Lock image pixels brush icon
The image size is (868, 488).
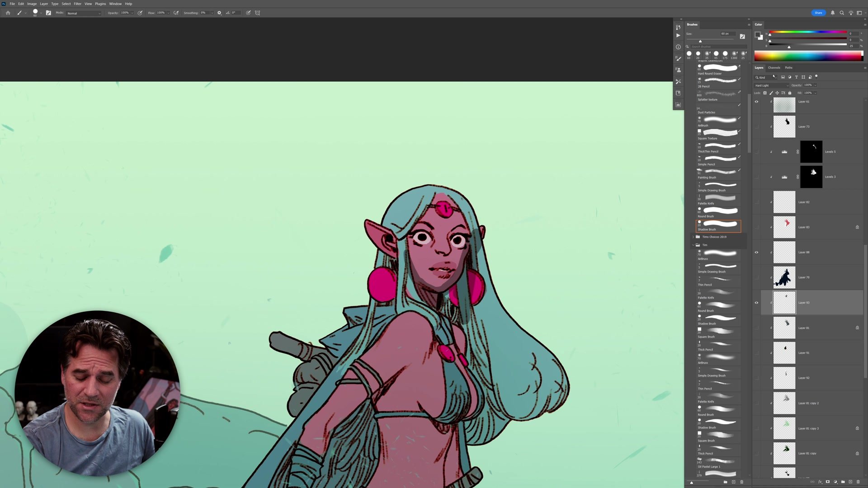(x=771, y=93)
